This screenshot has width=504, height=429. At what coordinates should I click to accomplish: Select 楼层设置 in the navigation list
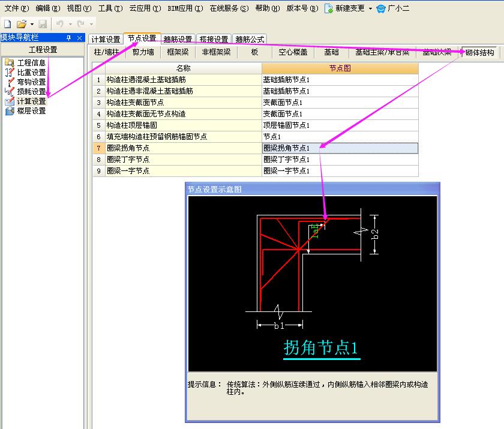(31, 111)
